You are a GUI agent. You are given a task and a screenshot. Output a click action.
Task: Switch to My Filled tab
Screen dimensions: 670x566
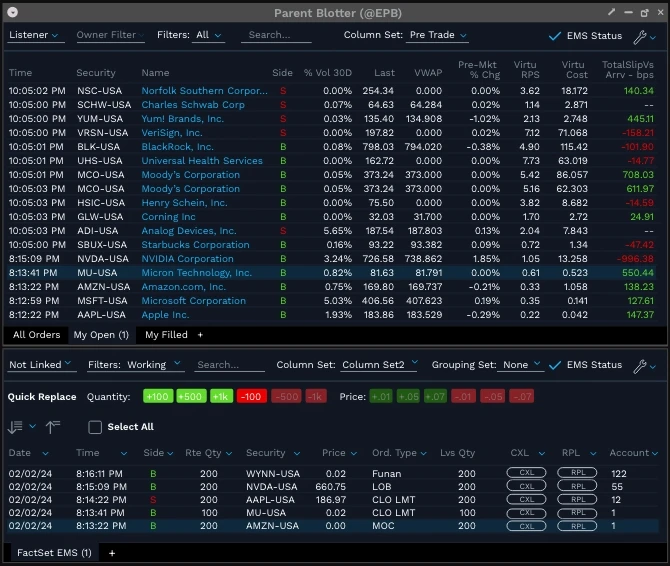coord(166,335)
